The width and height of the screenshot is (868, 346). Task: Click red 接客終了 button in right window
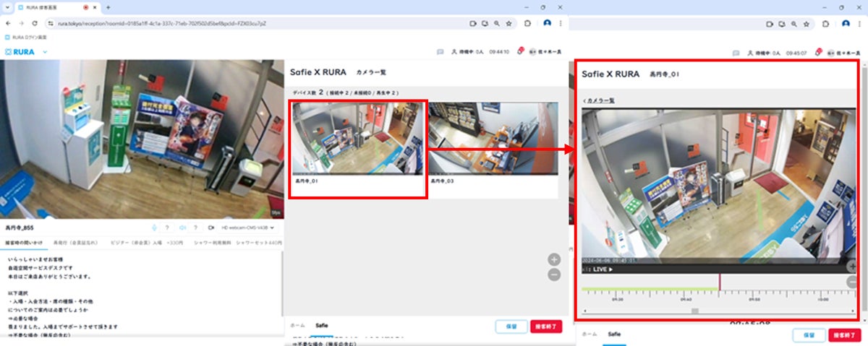843,335
